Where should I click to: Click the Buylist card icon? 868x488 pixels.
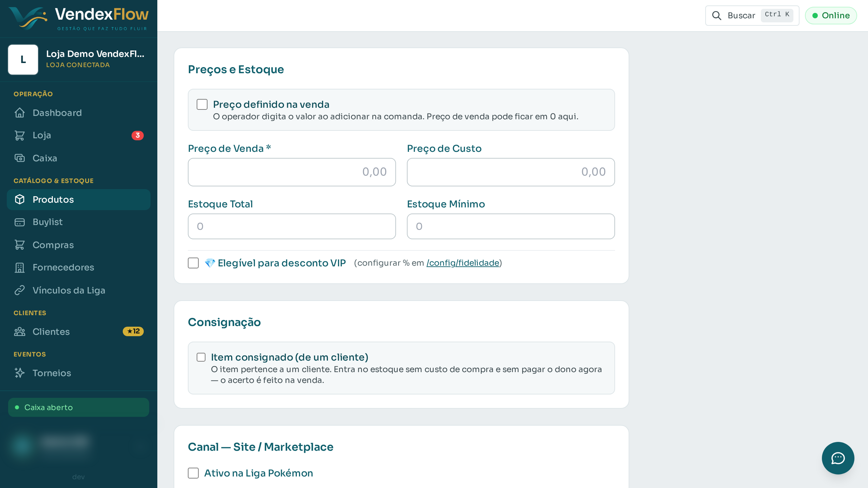[x=20, y=222]
